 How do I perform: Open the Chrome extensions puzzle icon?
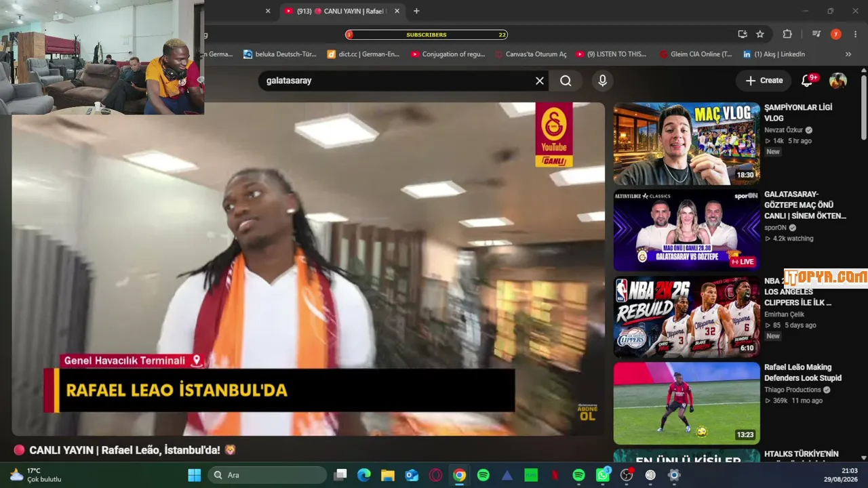(x=787, y=35)
